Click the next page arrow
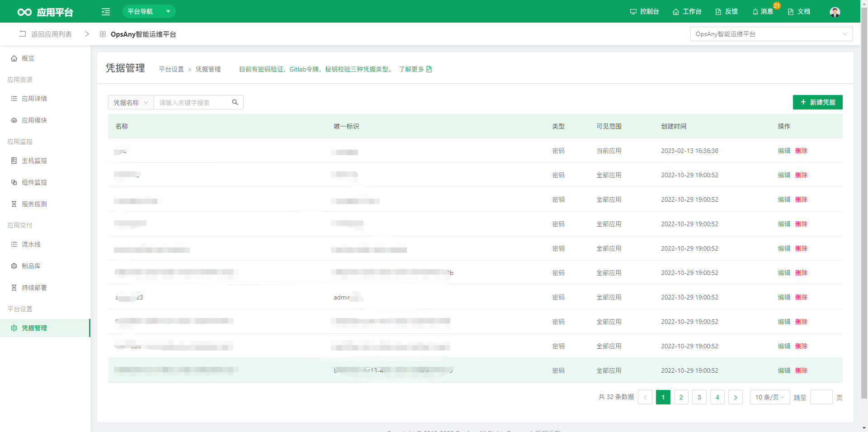Image resolution: width=868 pixels, height=432 pixels. (736, 397)
